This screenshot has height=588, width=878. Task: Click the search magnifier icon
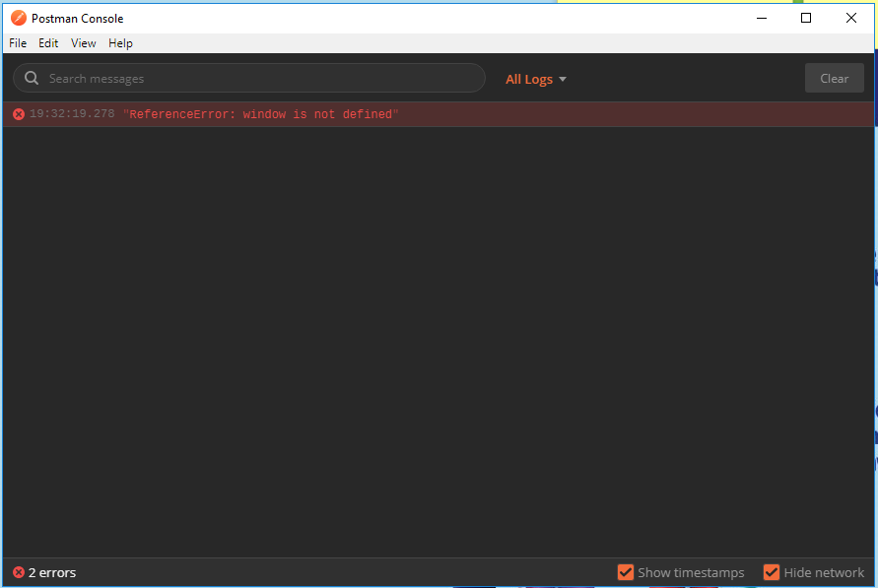pos(32,79)
